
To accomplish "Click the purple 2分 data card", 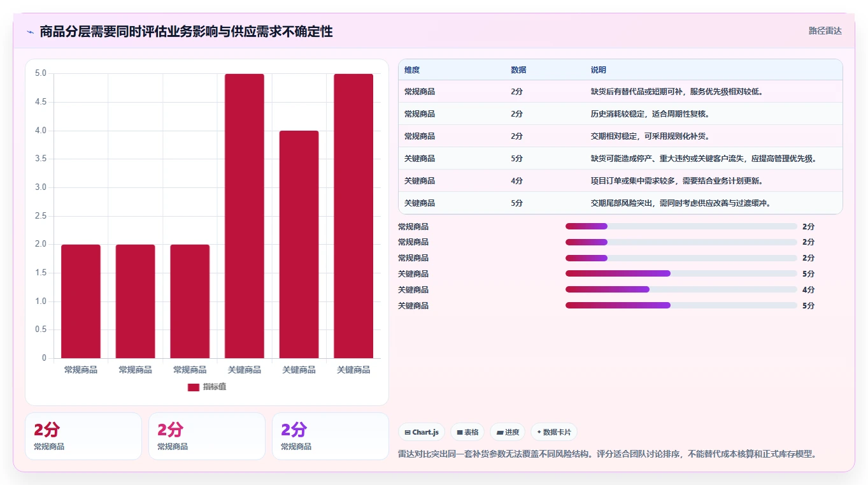I will click(x=330, y=436).
